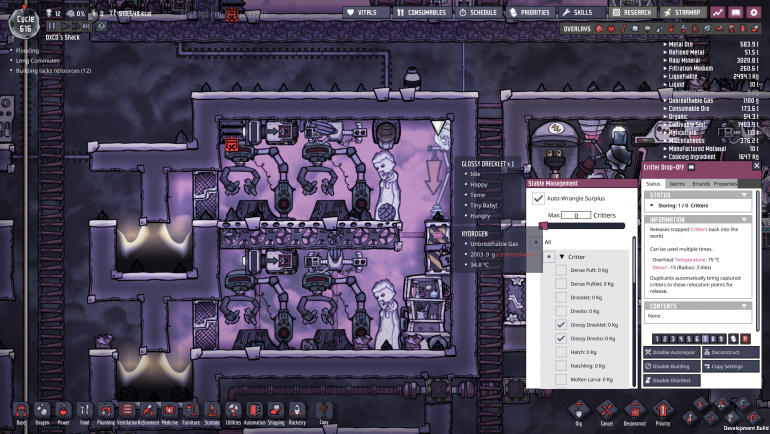Toggle Auto-Wrangle Surplus checkbox

pyautogui.click(x=538, y=198)
